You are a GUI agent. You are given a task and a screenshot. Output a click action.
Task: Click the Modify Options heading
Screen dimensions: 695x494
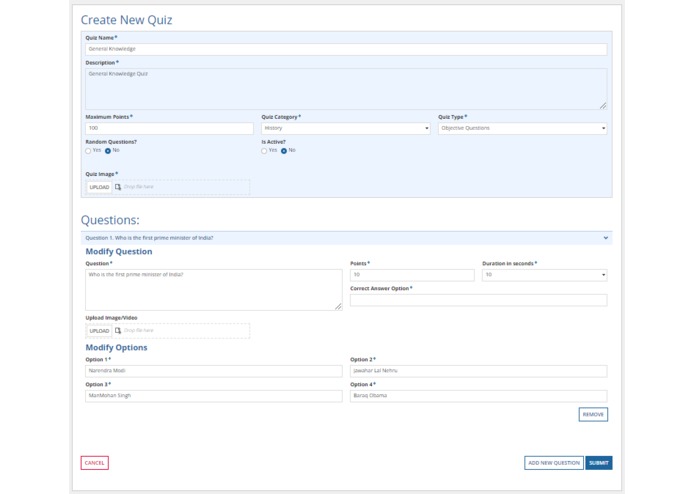(116, 348)
